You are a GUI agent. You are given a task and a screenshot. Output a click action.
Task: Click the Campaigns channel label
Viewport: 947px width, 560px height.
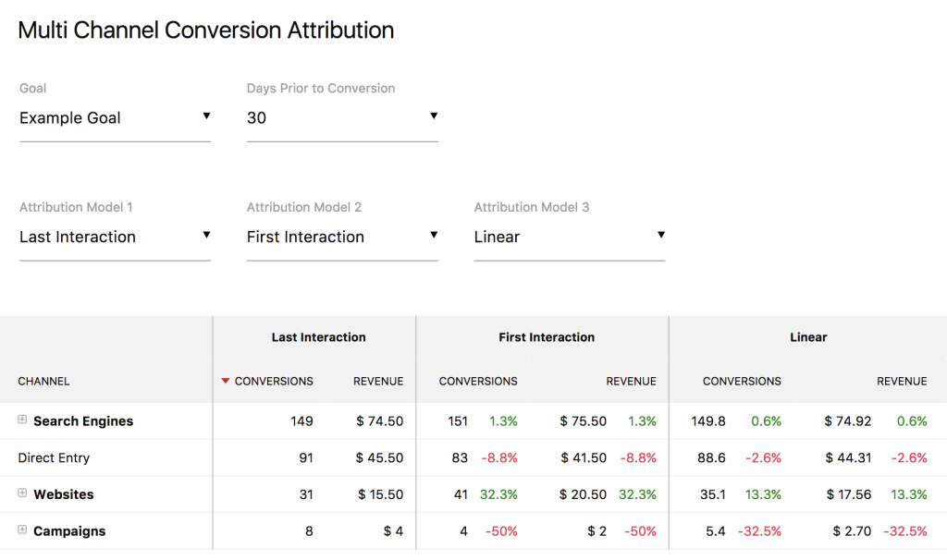(x=69, y=531)
